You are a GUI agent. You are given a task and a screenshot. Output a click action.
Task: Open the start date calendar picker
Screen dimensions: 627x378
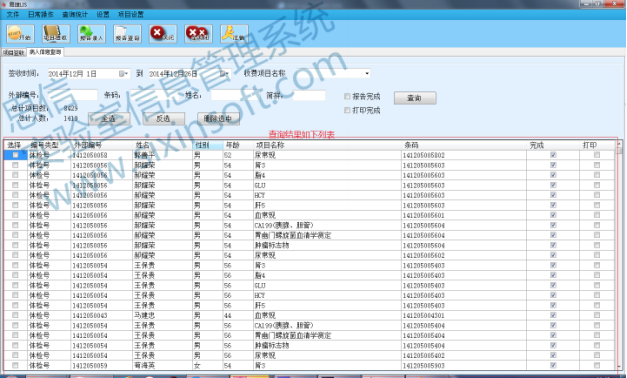pos(123,74)
